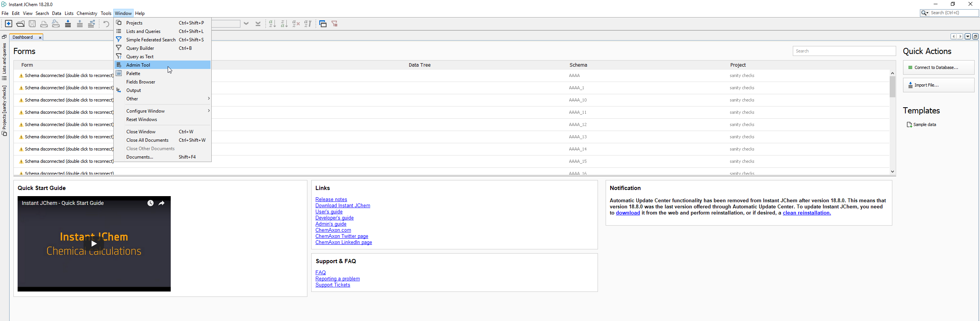This screenshot has height=321, width=980.
Task: Click the remove sort icon
Action: click(296, 24)
